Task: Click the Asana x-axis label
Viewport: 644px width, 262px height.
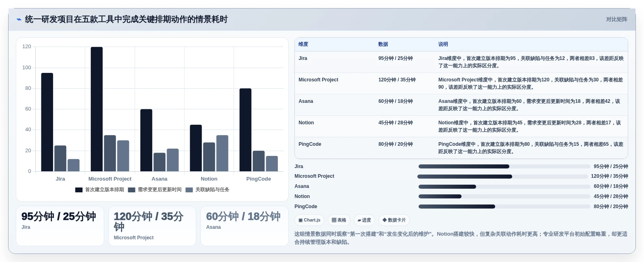Action: coord(159,179)
